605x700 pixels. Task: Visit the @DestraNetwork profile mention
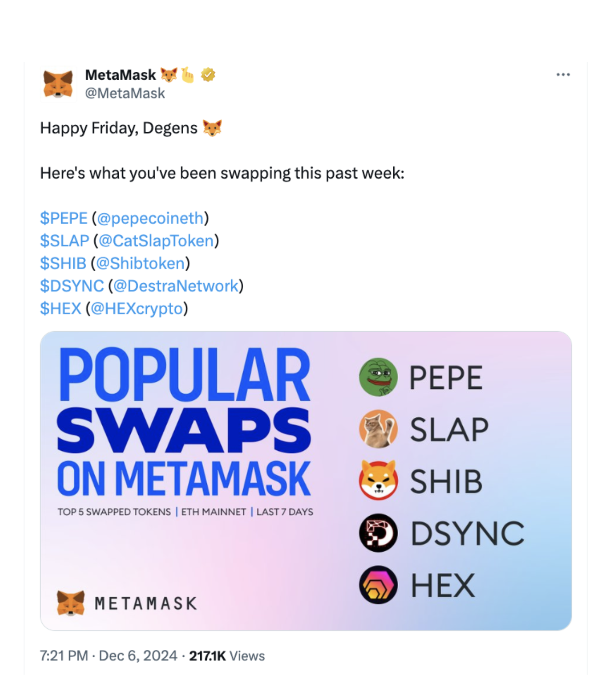click(x=176, y=286)
